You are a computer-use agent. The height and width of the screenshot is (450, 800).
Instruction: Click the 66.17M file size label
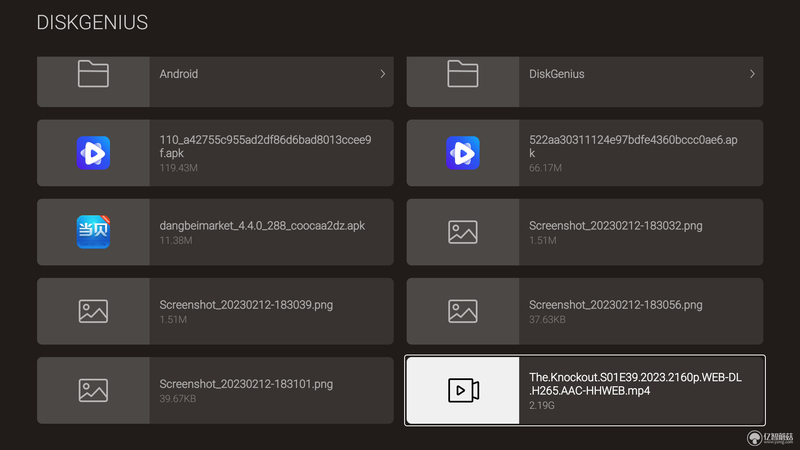(x=545, y=168)
